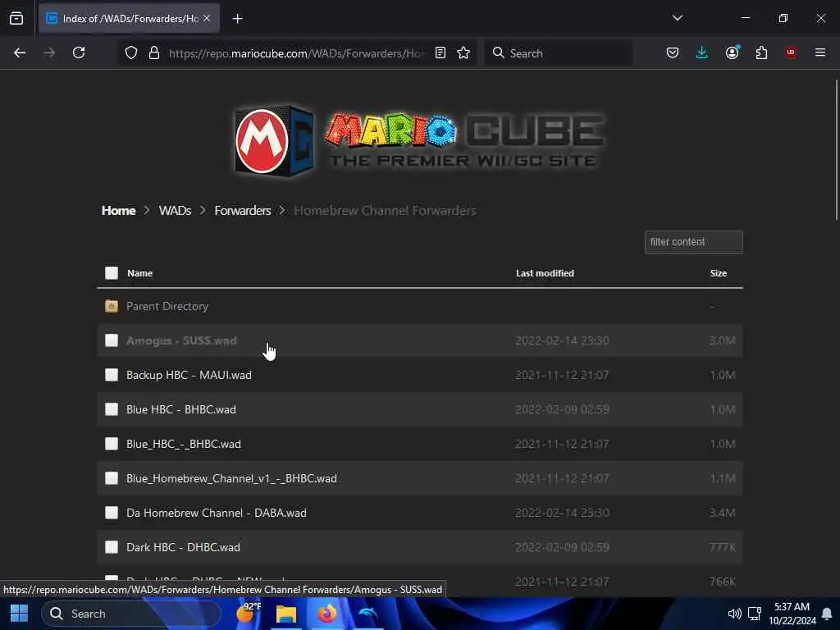Check Blue_Homebrew_Channel_v1_-_BHBC.wad checkbox
840x630 pixels.
(x=112, y=478)
